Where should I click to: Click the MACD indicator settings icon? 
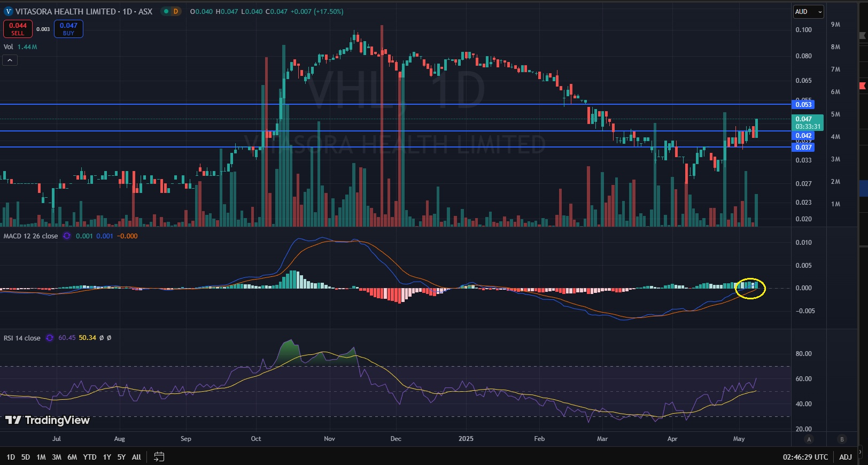click(x=67, y=236)
